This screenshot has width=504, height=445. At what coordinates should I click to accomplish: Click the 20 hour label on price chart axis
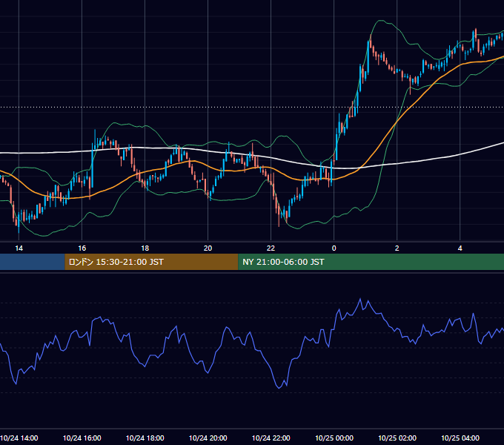pos(208,248)
